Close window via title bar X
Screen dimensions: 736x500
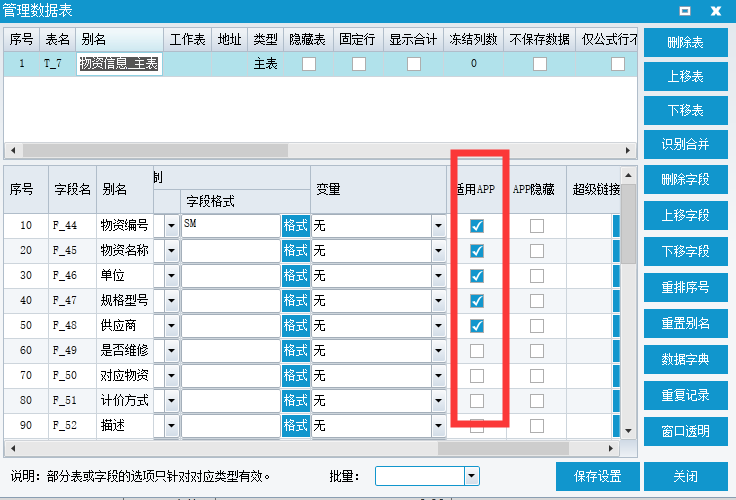point(715,10)
